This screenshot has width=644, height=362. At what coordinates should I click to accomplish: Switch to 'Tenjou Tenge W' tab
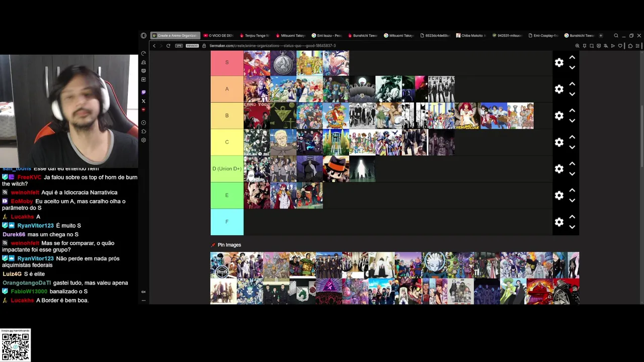[255, 36]
